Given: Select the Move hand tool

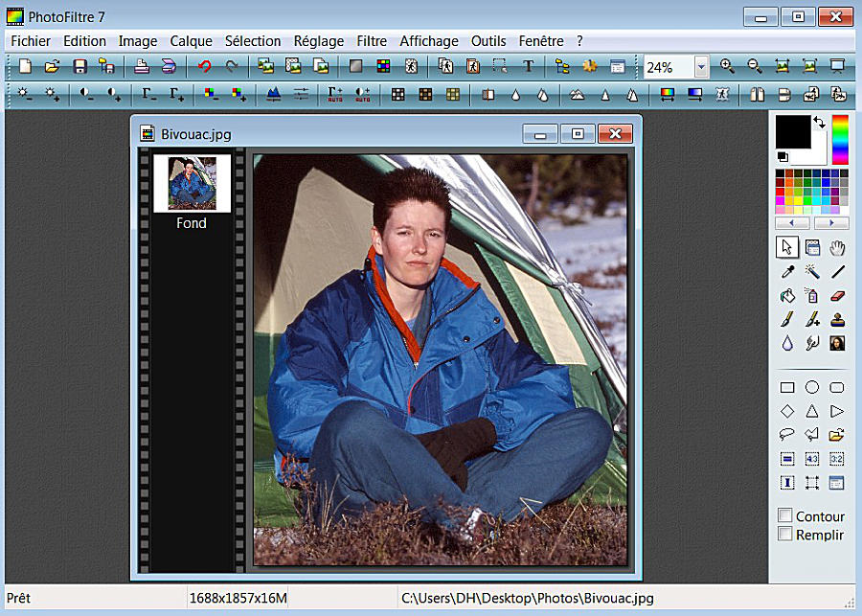Looking at the screenshot, I should pos(837,248).
